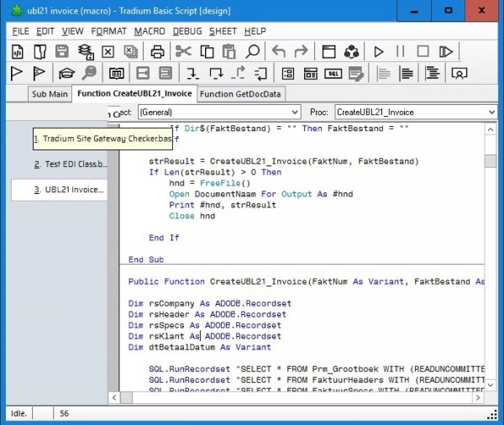Click the run-to-cursor step play icon
504x425 pixels.
coord(446,52)
